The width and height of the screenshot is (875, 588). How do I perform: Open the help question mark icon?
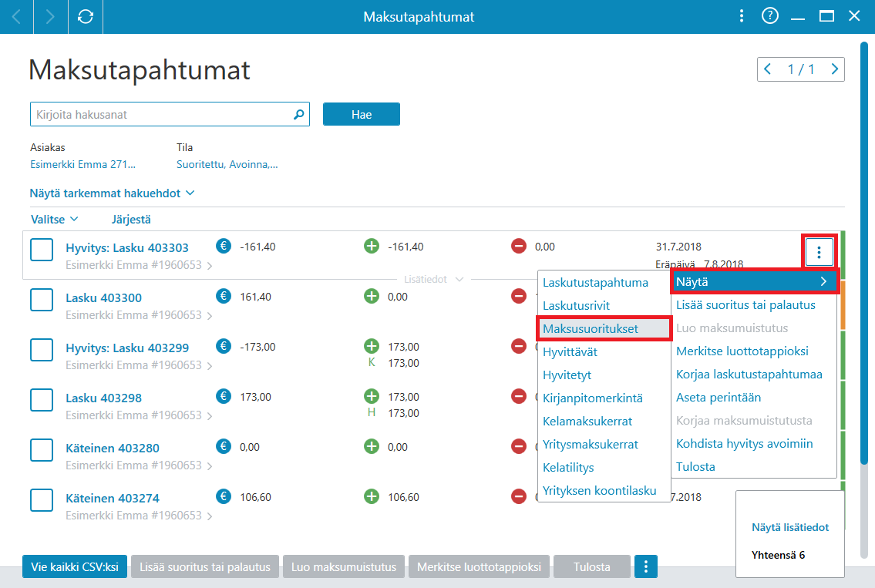point(770,16)
